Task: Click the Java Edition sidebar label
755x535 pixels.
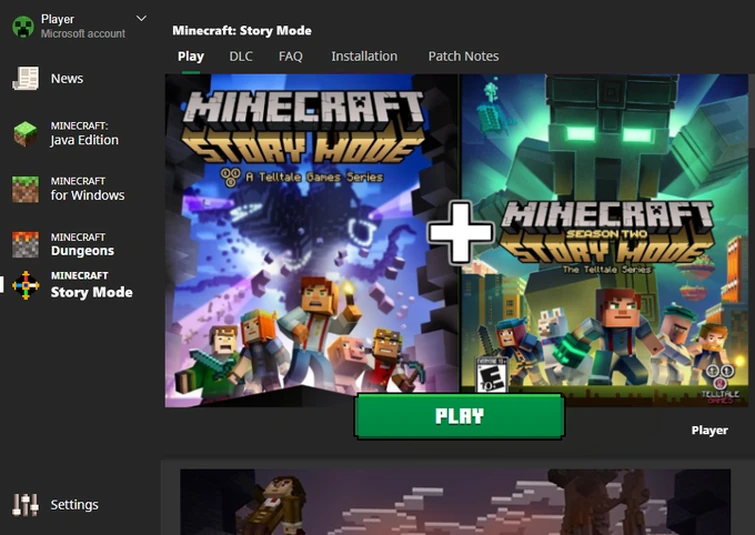Action: [85, 133]
